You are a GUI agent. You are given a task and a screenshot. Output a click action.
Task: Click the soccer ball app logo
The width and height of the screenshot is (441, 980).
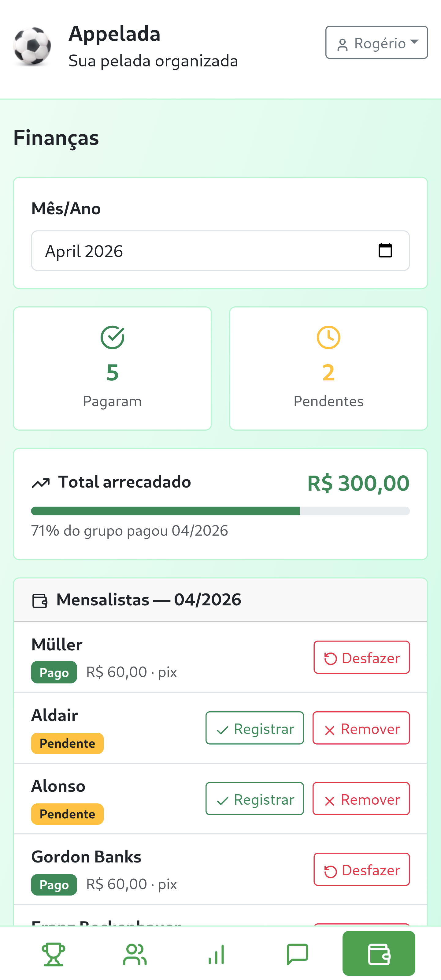tap(32, 46)
